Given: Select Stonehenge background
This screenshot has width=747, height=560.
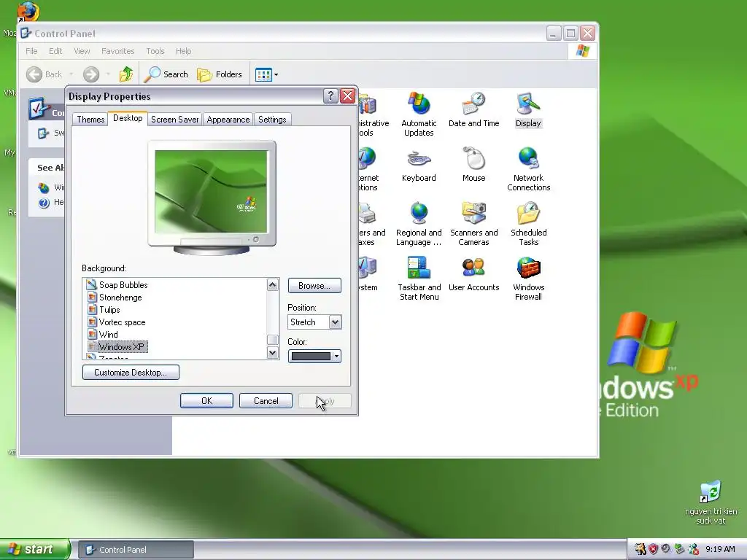Looking at the screenshot, I should click(x=115, y=297).
